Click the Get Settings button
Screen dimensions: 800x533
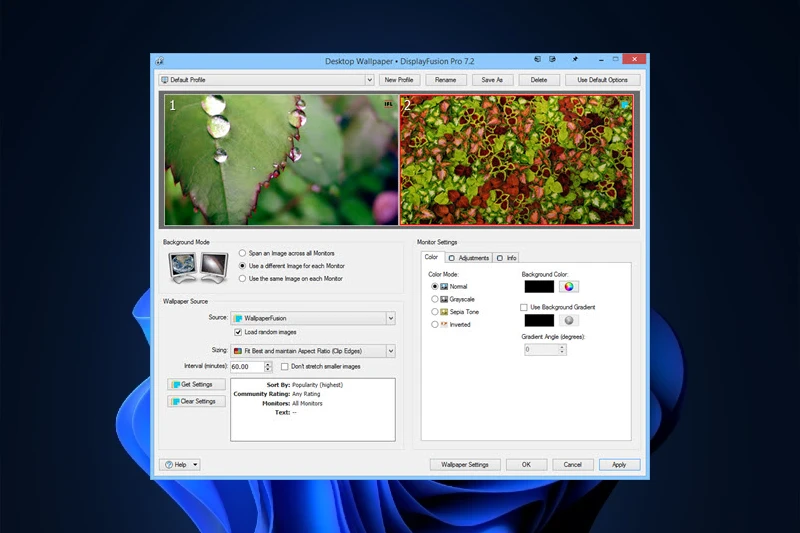click(196, 385)
